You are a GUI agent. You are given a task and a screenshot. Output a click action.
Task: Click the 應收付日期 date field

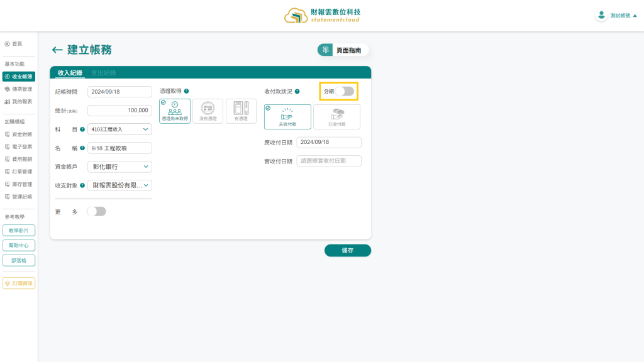pos(329,142)
